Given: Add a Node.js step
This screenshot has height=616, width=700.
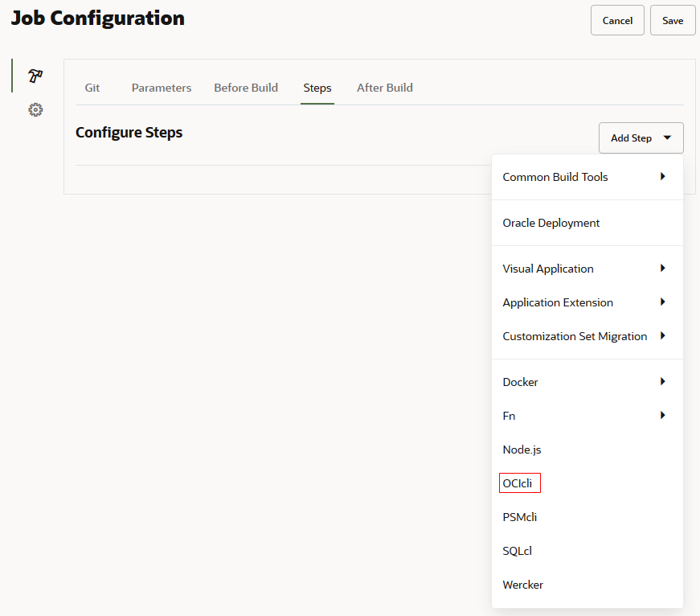Looking at the screenshot, I should (x=524, y=450).
